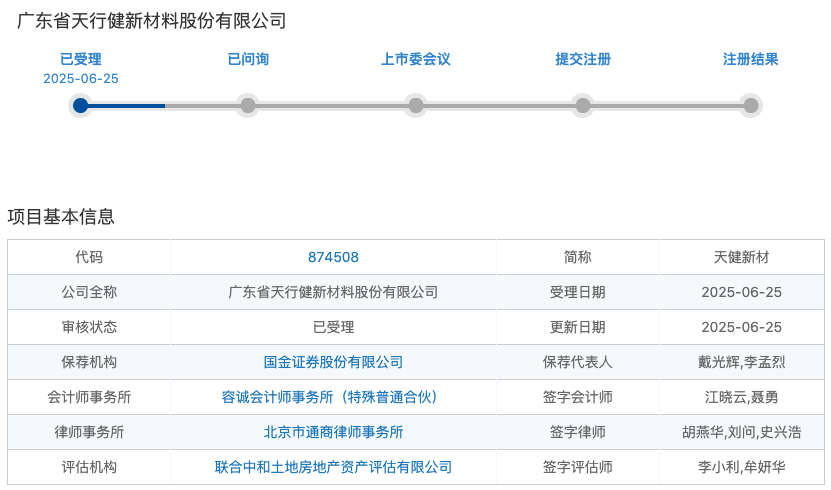Open the 国金证券股份有限公司 sponsor link
The width and height of the screenshot is (831, 490).
(x=333, y=362)
